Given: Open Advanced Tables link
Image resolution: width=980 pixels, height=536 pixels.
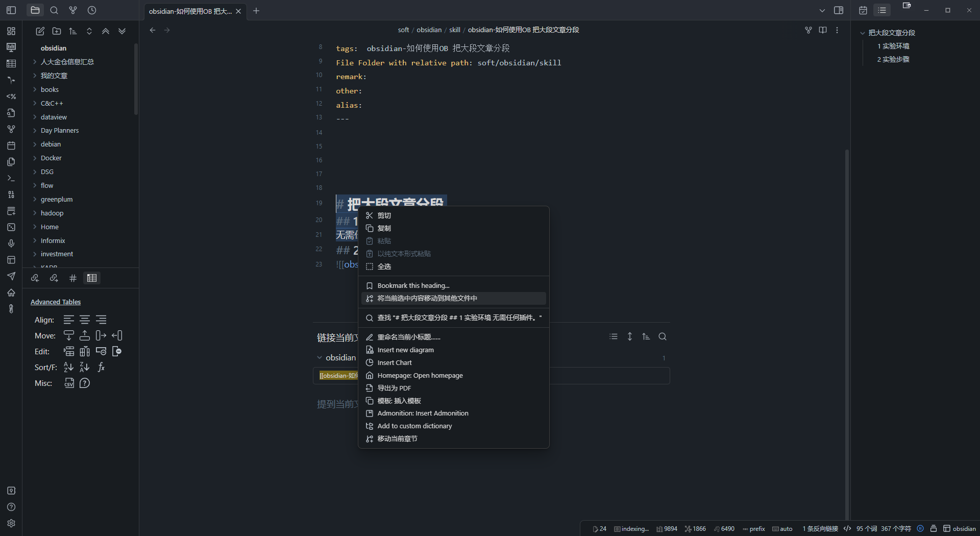Looking at the screenshot, I should (x=56, y=302).
